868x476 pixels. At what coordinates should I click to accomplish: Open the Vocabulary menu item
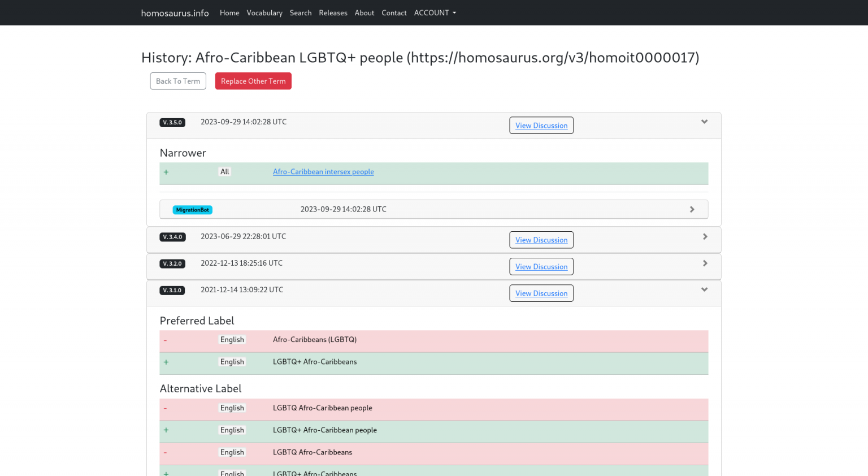[x=264, y=12]
